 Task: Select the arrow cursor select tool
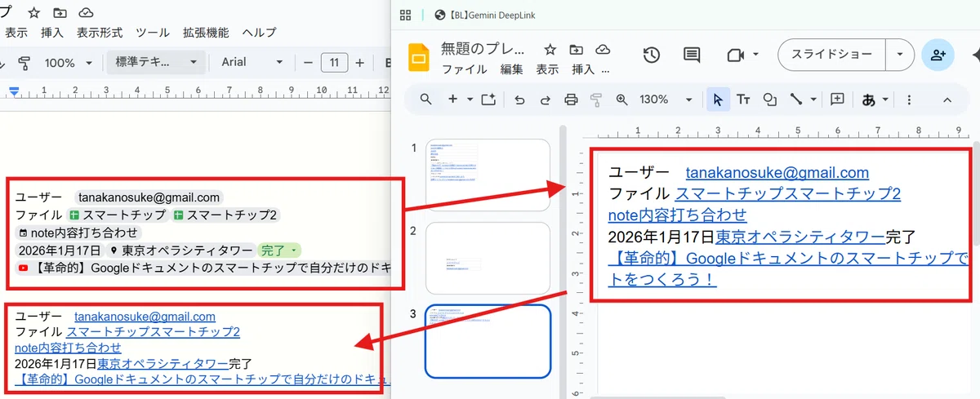pos(718,100)
